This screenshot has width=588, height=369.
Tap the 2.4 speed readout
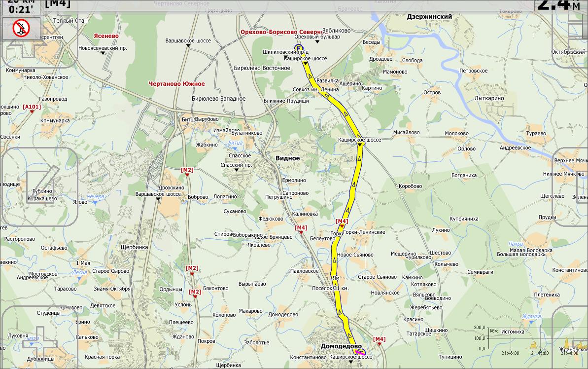(558, 5)
